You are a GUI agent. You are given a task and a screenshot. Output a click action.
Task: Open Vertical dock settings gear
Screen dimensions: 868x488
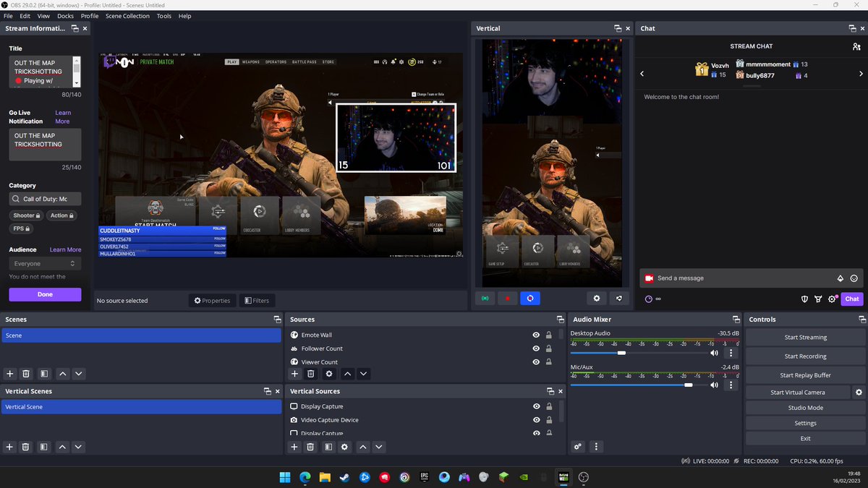(597, 298)
